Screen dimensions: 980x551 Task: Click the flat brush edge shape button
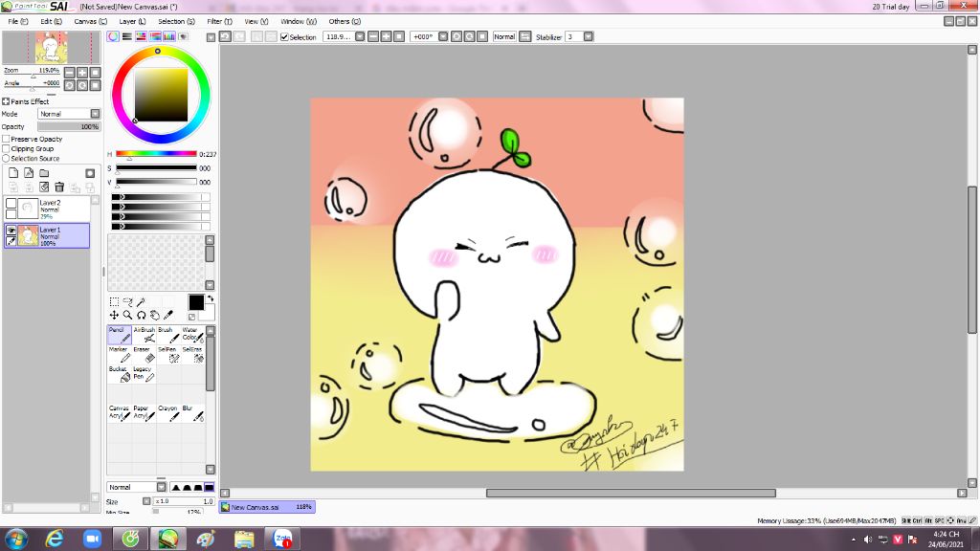[209, 487]
